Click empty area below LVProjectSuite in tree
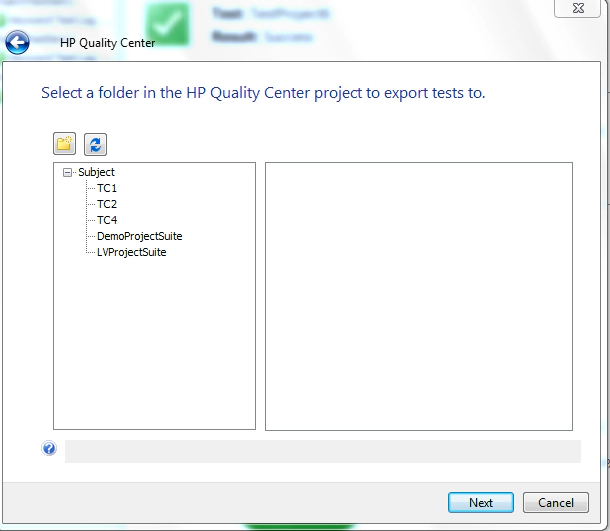 click(x=154, y=340)
